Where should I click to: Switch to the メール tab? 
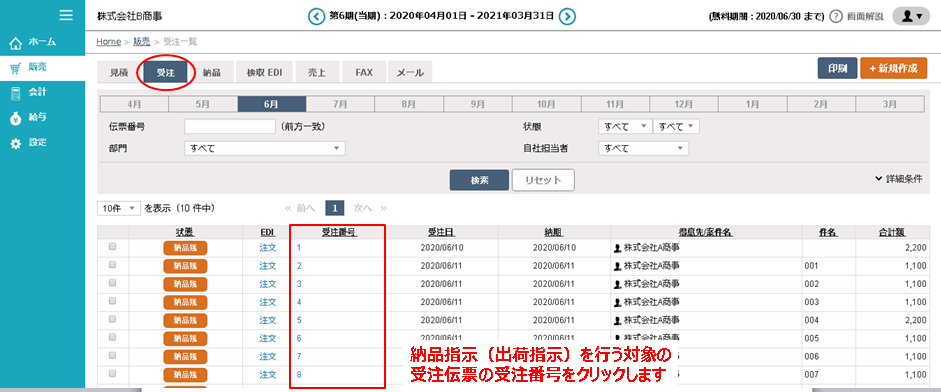[410, 72]
